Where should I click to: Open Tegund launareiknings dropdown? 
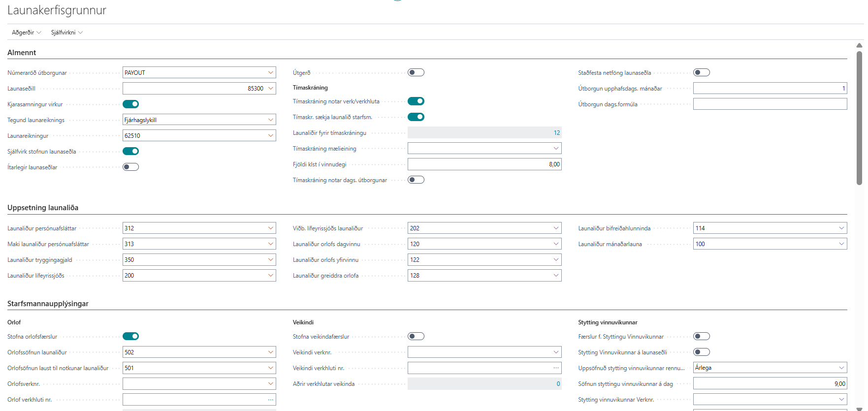click(x=270, y=120)
